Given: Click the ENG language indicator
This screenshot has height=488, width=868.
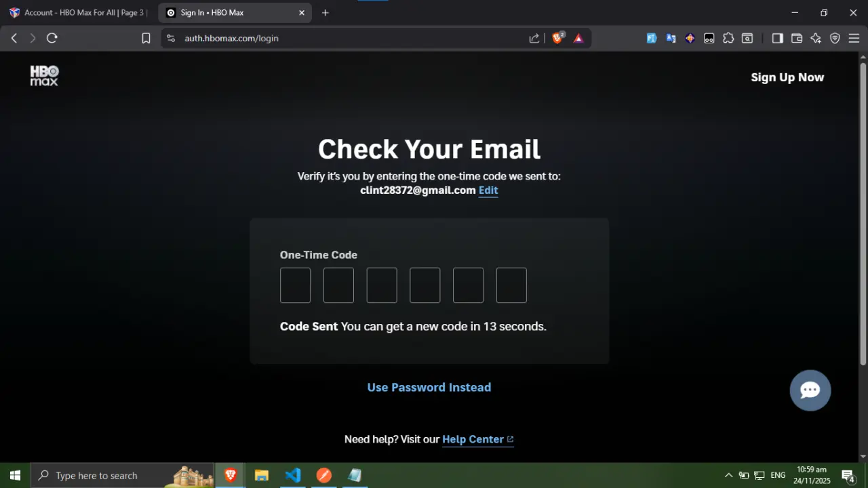Looking at the screenshot, I should tap(778, 475).
